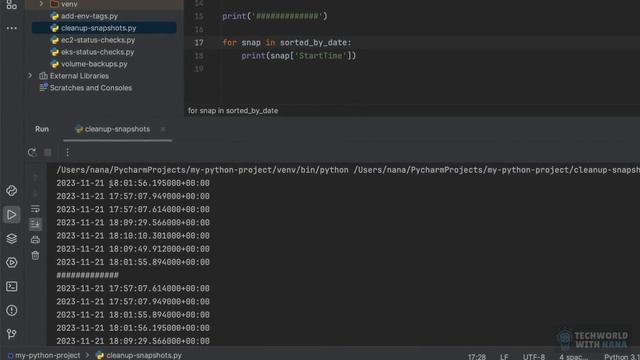This screenshot has height=360, width=640.
Task: Open the indent spaces setting
Action: pyautogui.click(x=573, y=357)
